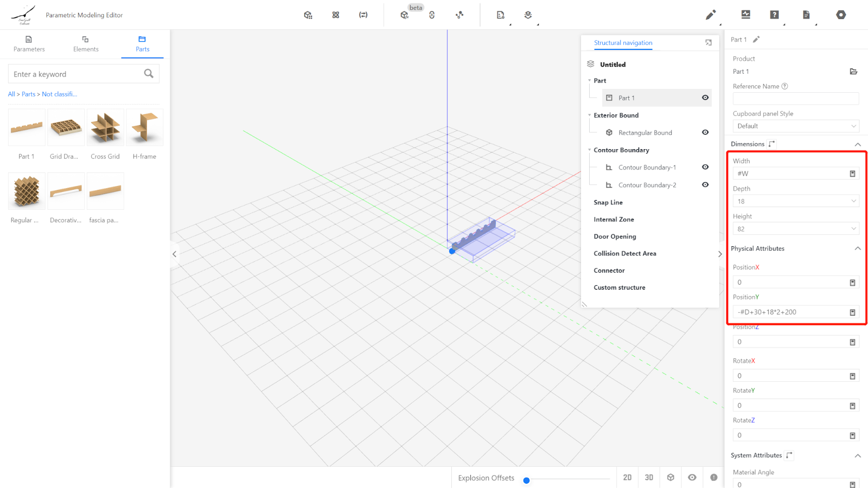This screenshot has height=488, width=868.
Task: Switch to 3D view
Action: pos(649,478)
